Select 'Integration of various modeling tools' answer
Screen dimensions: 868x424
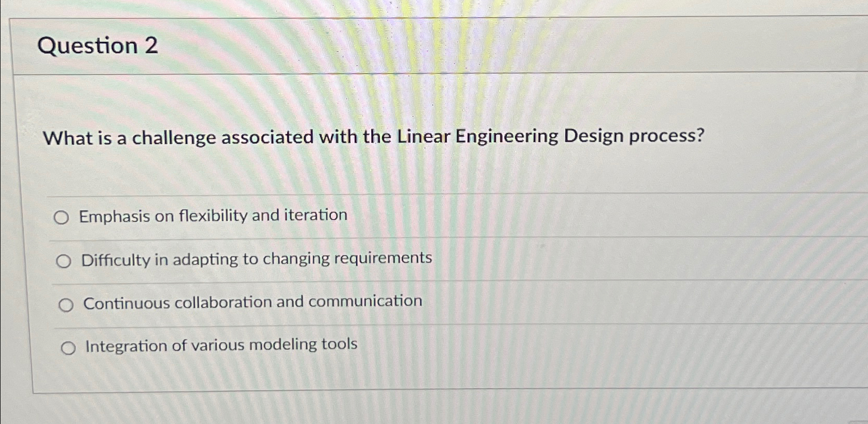point(68,347)
